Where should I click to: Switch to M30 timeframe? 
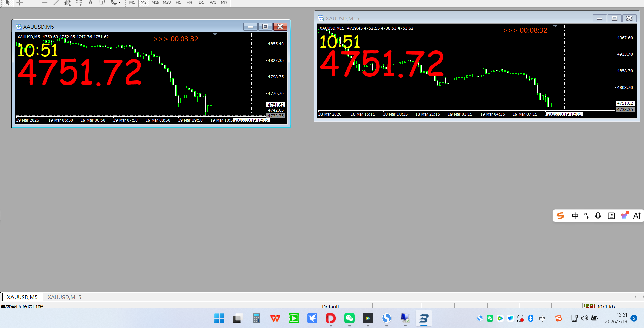click(x=167, y=3)
